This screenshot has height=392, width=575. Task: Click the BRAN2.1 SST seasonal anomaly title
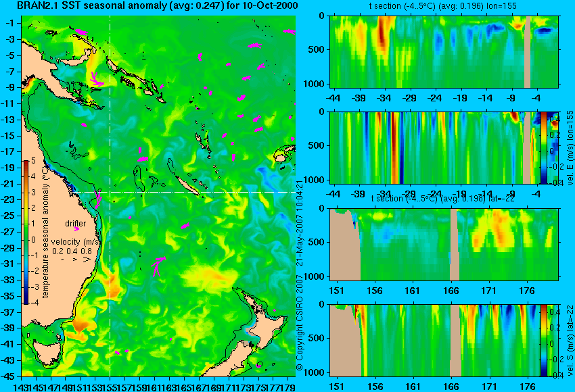(x=157, y=5)
